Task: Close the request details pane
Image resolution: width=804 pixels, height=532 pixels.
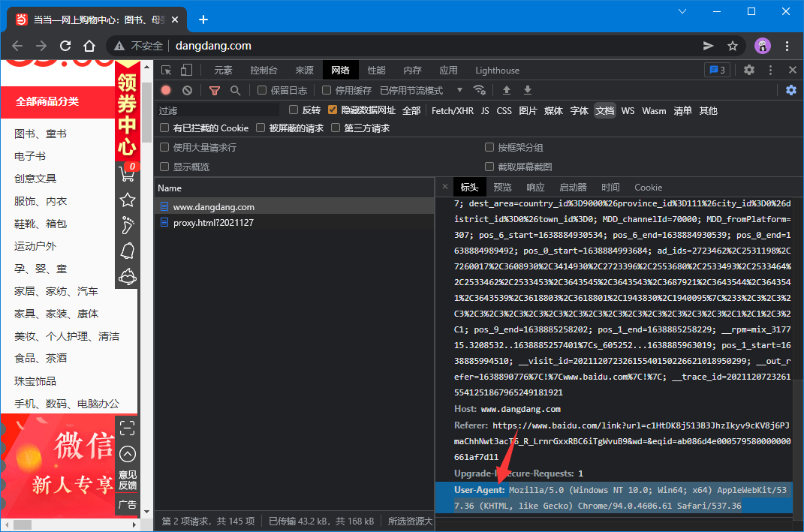Action: (444, 187)
